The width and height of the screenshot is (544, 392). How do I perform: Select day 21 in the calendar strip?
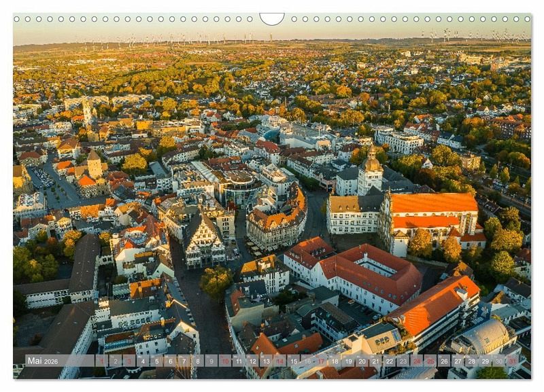pyautogui.click(x=376, y=361)
